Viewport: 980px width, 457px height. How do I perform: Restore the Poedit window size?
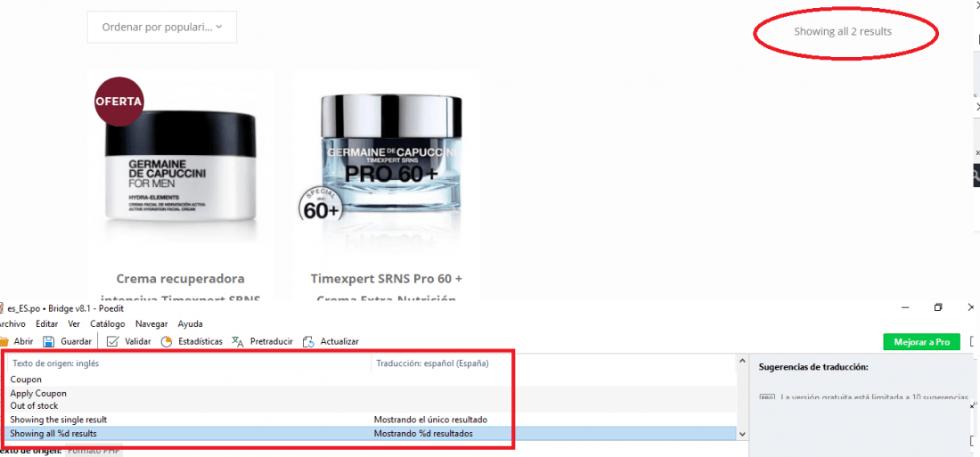(x=937, y=307)
